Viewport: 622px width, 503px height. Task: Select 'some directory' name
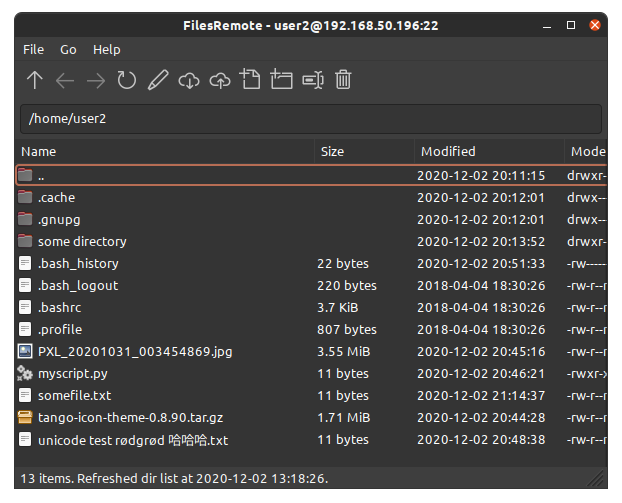tap(82, 241)
